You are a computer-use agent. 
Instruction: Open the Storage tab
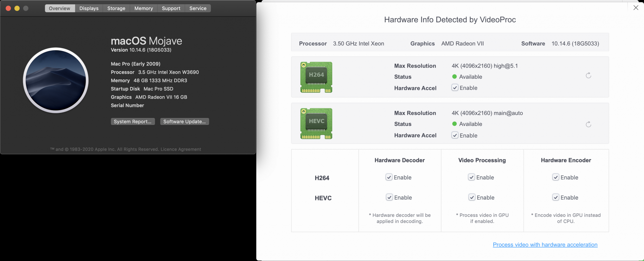point(116,8)
